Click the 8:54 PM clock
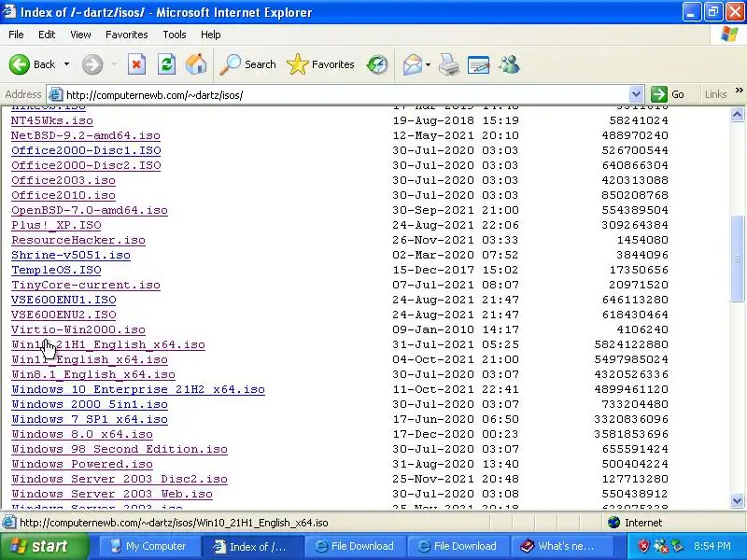The width and height of the screenshot is (747, 560). click(712, 546)
